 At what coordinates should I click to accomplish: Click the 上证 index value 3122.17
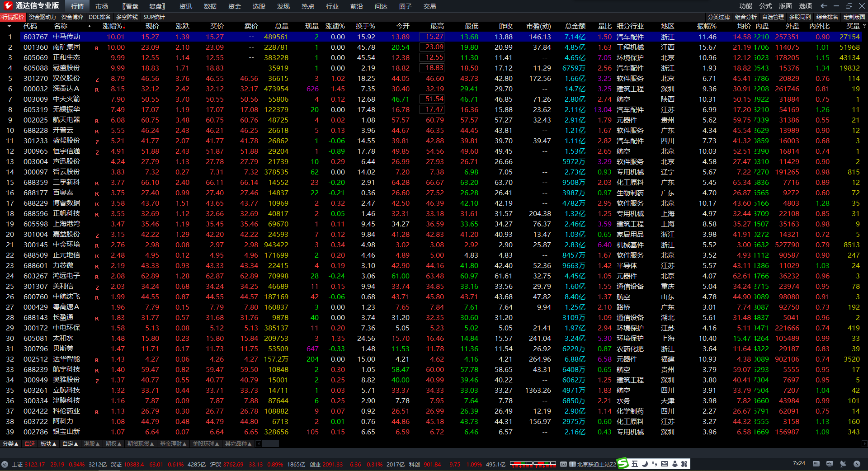[34, 464]
